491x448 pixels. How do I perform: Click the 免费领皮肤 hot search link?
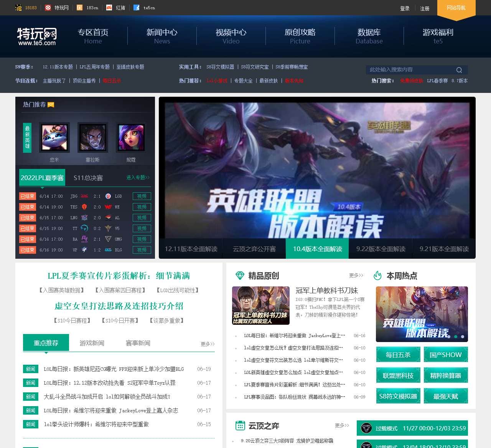tap(412, 81)
